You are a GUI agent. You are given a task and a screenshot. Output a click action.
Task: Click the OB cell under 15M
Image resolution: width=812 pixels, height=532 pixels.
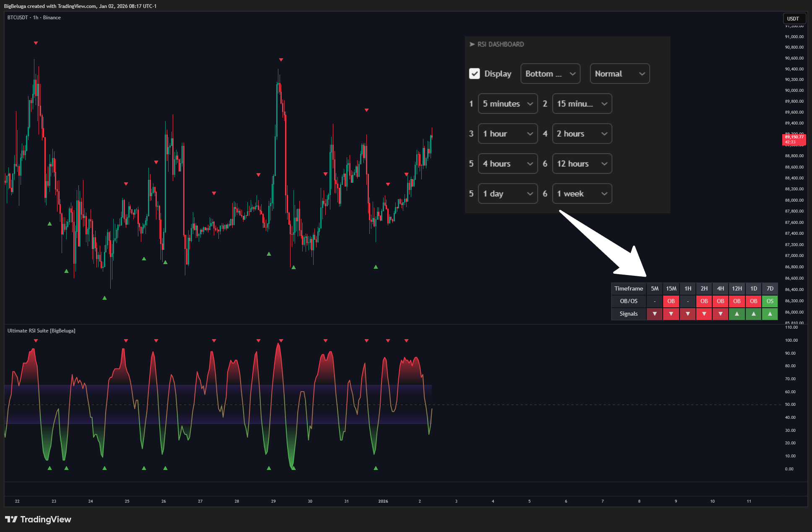click(x=671, y=301)
